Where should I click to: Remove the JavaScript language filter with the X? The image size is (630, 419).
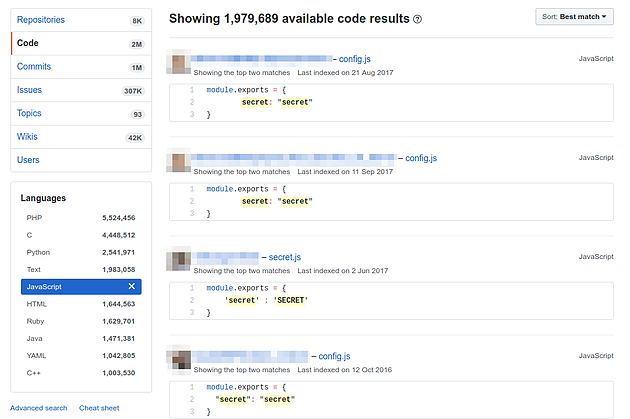click(x=131, y=286)
